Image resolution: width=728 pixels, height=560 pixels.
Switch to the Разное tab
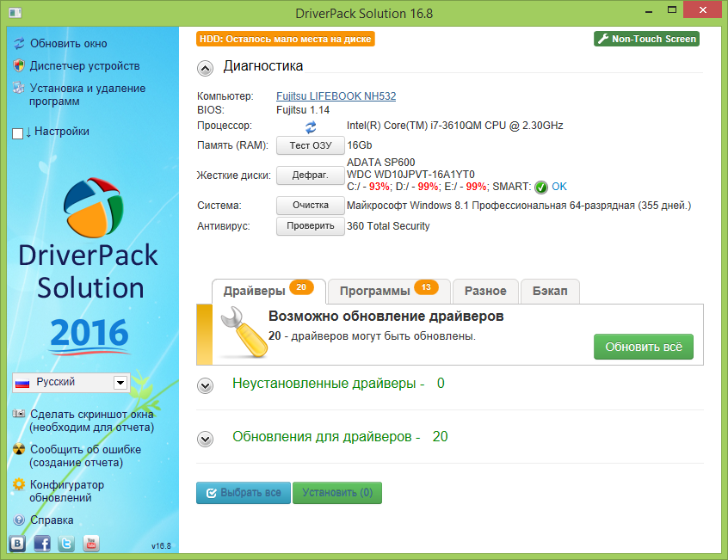[x=485, y=291]
